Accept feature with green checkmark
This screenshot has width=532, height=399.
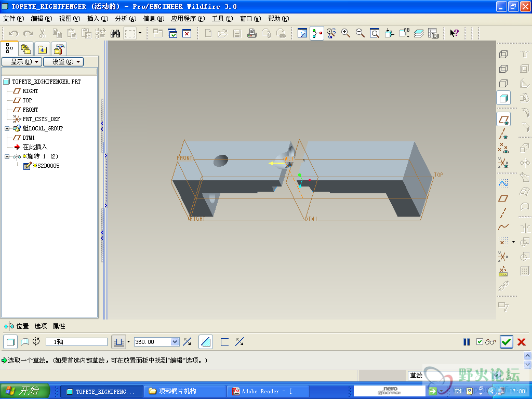click(x=506, y=342)
